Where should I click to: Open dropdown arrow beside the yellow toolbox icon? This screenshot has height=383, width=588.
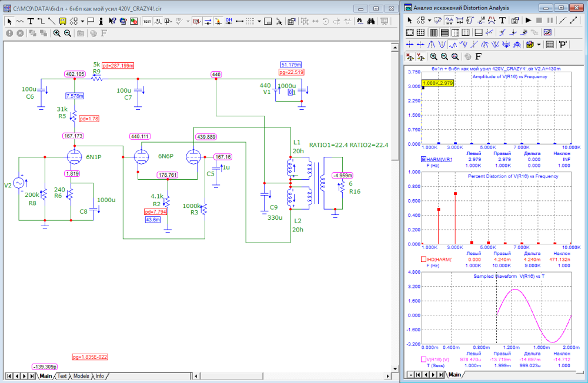539,45
